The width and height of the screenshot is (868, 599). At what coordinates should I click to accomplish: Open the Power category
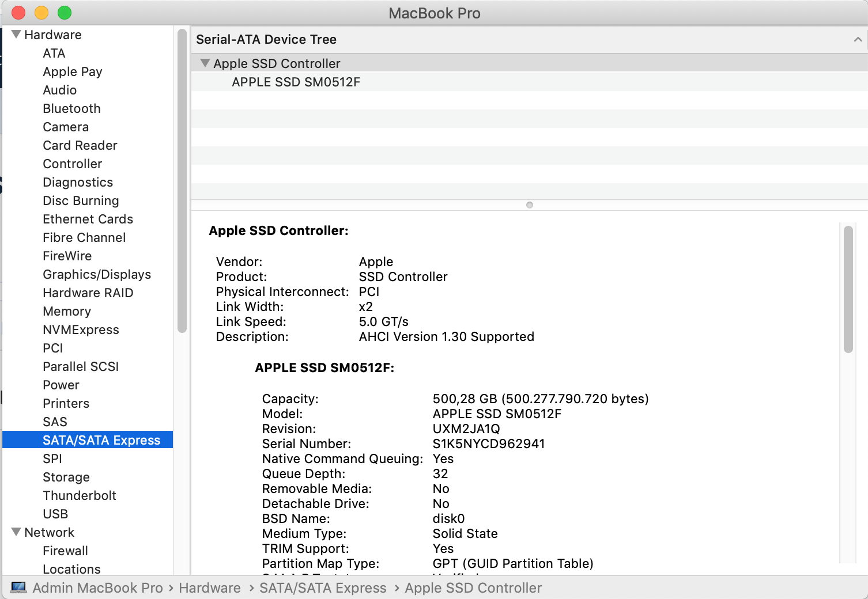[x=61, y=385]
